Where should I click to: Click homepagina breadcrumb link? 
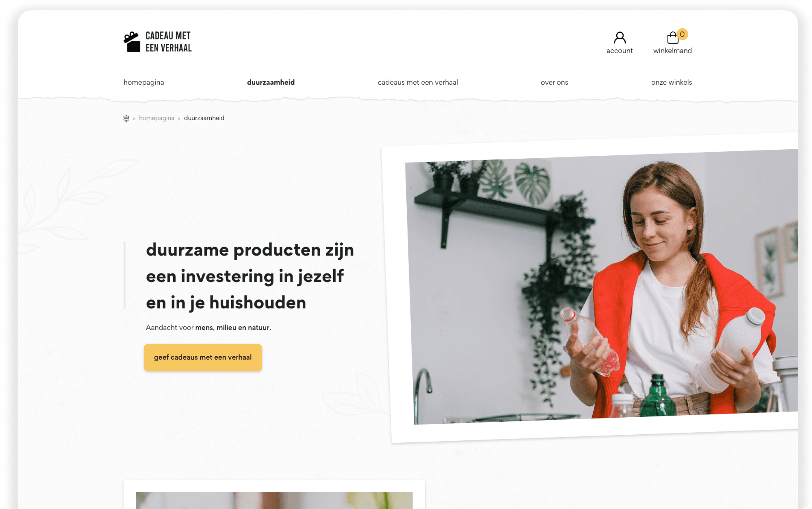point(156,118)
